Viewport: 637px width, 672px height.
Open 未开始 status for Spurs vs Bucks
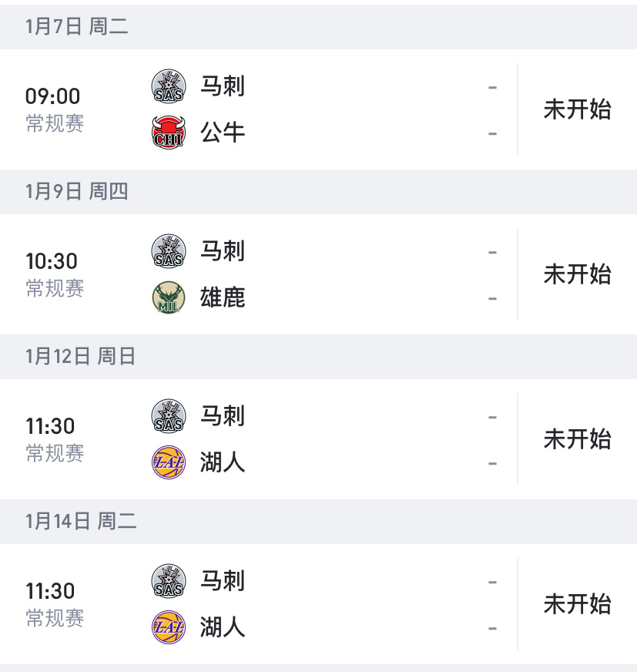[577, 274]
